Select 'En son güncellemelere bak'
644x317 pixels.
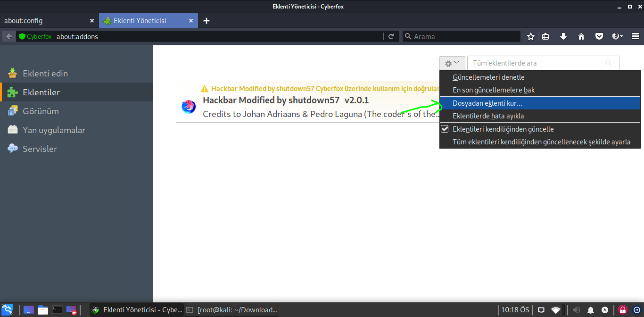coord(540,90)
